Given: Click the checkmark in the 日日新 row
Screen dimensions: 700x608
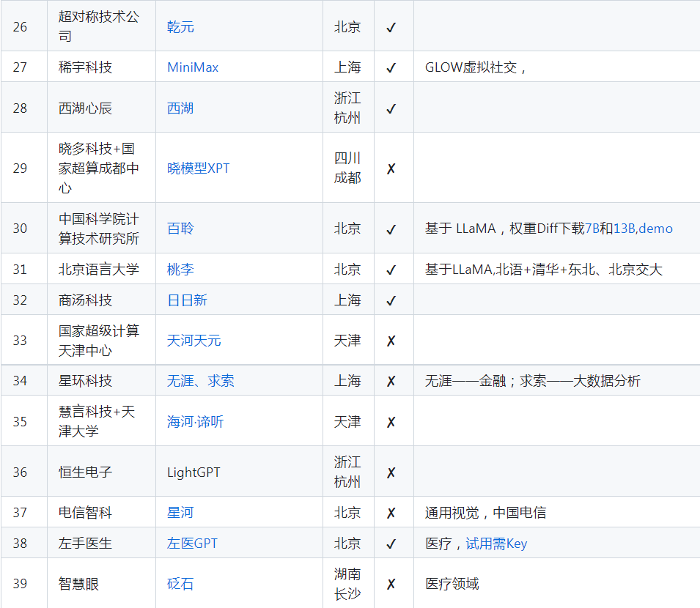Looking at the screenshot, I should coord(391,300).
